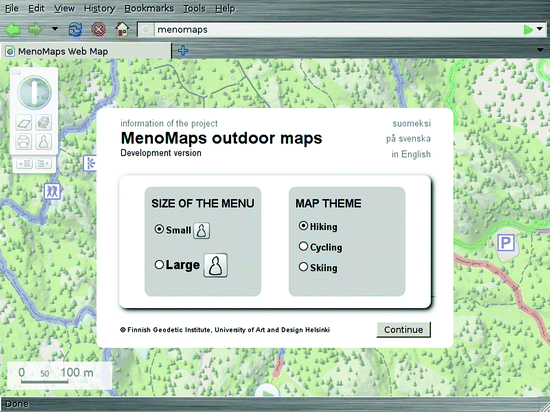Choose the Skiing map theme
The height and width of the screenshot is (412, 550).
pos(303,267)
